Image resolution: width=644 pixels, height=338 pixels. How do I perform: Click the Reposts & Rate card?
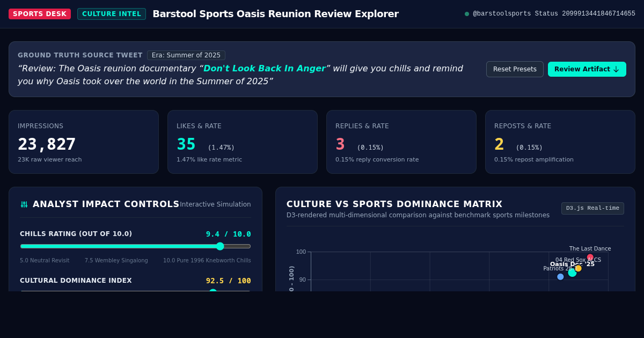pyautogui.click(x=560, y=142)
